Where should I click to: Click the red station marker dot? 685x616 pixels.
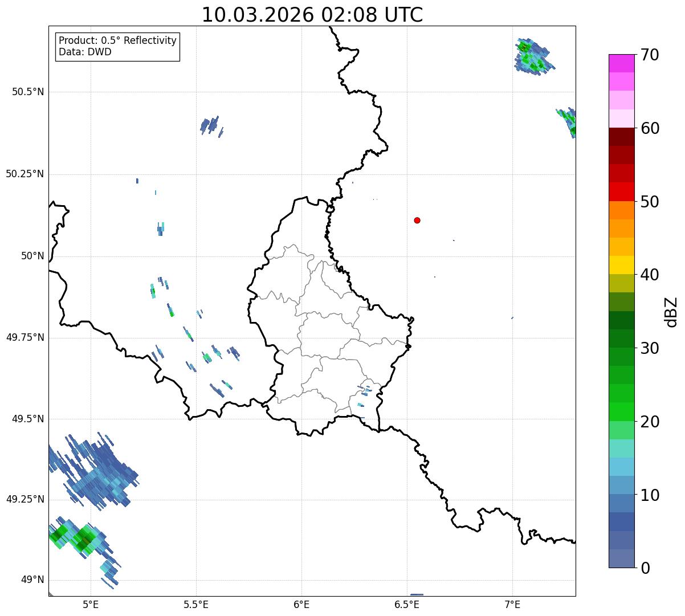(x=417, y=220)
